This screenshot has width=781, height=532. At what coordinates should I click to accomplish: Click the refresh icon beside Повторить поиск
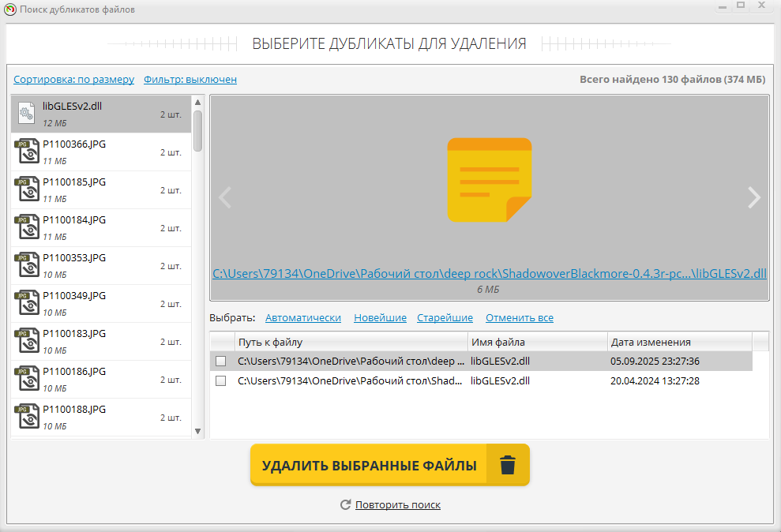coord(346,504)
